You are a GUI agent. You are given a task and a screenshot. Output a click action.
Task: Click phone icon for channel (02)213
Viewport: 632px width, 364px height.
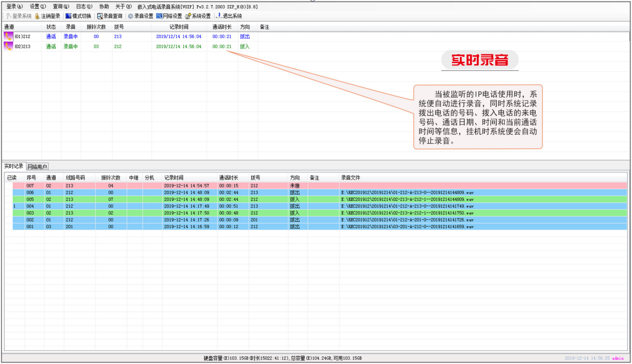8,46
